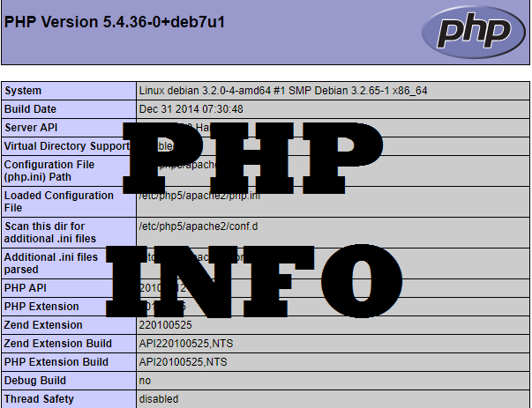Select the Debug Build label
Viewport: 532px width, 408px height.
point(35,381)
